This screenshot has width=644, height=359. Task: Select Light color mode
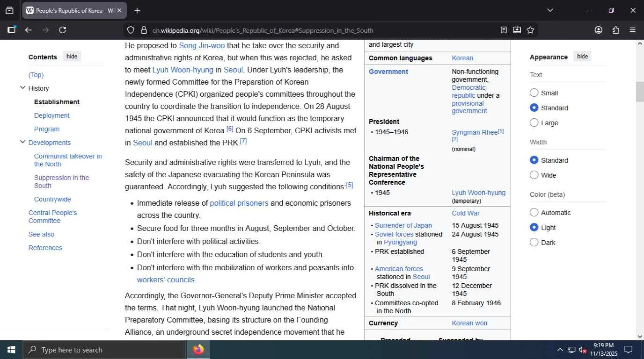pos(534,227)
